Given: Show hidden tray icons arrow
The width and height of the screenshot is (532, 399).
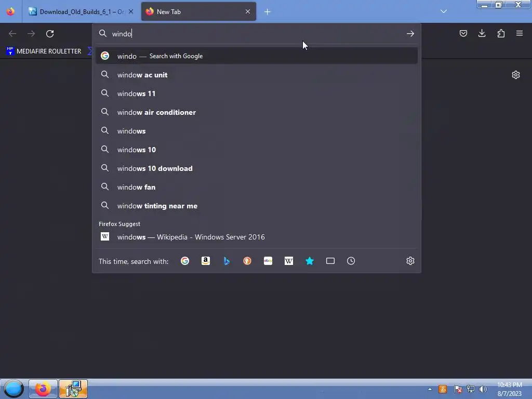Looking at the screenshot, I should pos(430,389).
